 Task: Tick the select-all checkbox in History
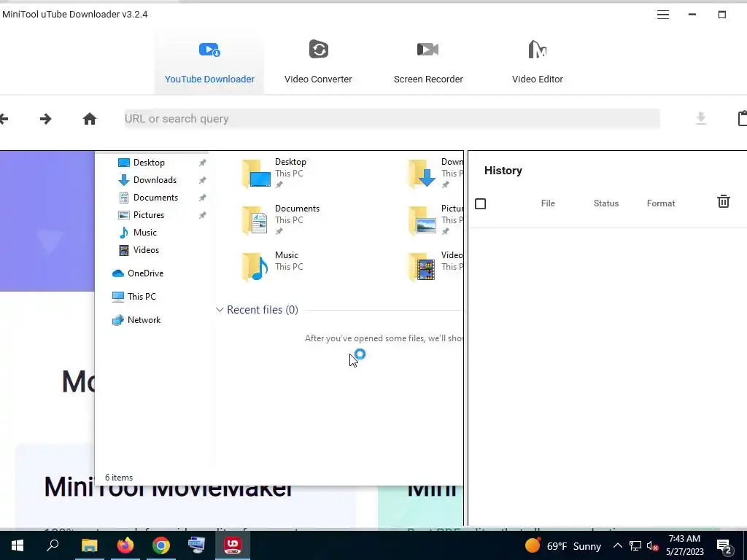point(480,204)
